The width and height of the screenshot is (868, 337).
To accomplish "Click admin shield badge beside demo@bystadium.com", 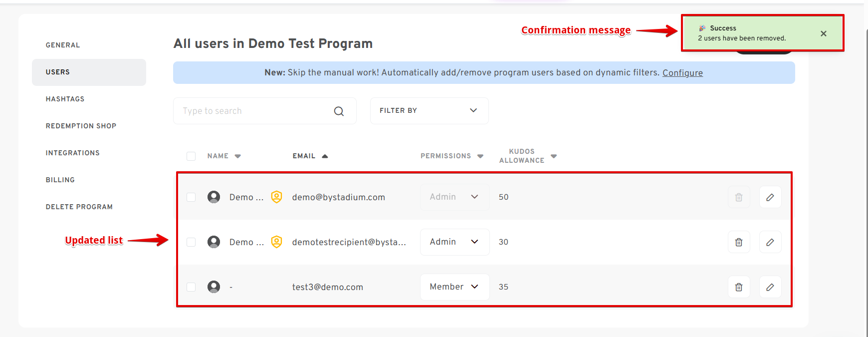I will click(x=276, y=197).
